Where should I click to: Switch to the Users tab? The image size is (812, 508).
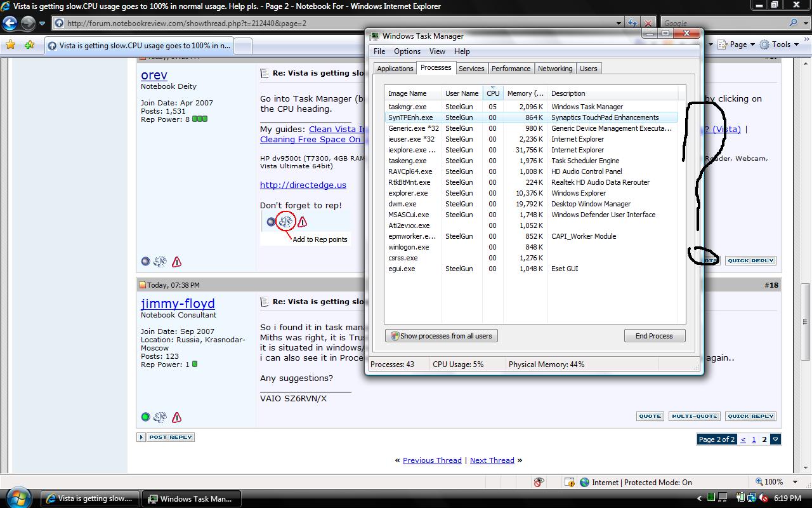tap(589, 69)
